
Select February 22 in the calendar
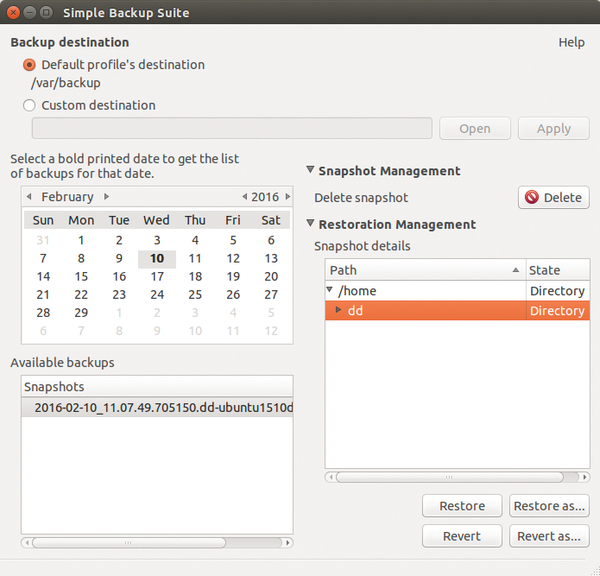[81, 295]
